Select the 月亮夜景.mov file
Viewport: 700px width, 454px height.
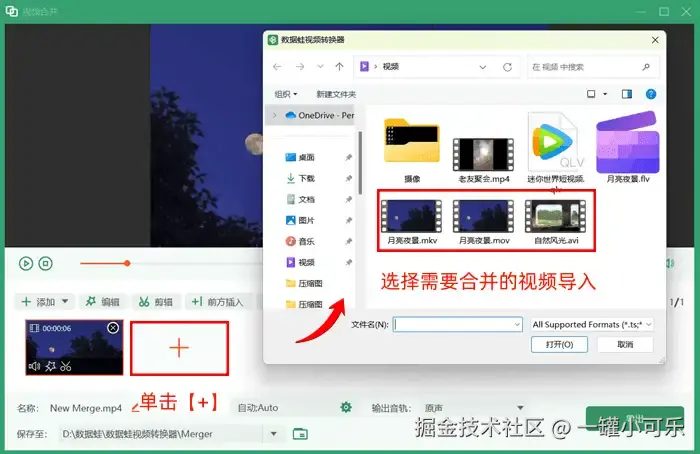[x=484, y=222]
